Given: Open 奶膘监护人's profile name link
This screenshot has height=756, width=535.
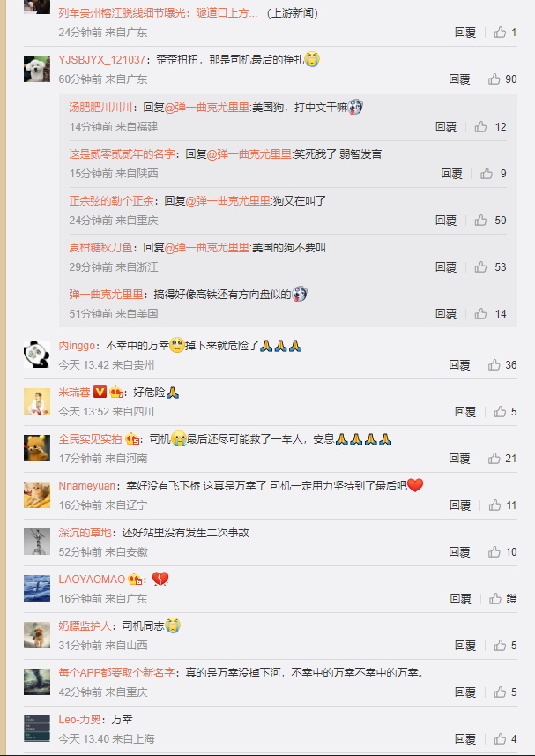Looking at the screenshot, I should pos(85,625).
